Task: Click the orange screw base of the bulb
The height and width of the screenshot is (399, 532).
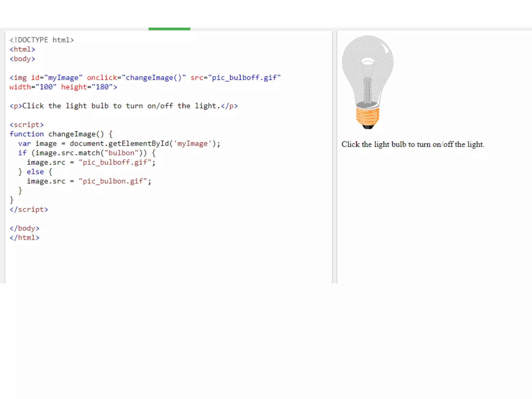Action: point(368,116)
